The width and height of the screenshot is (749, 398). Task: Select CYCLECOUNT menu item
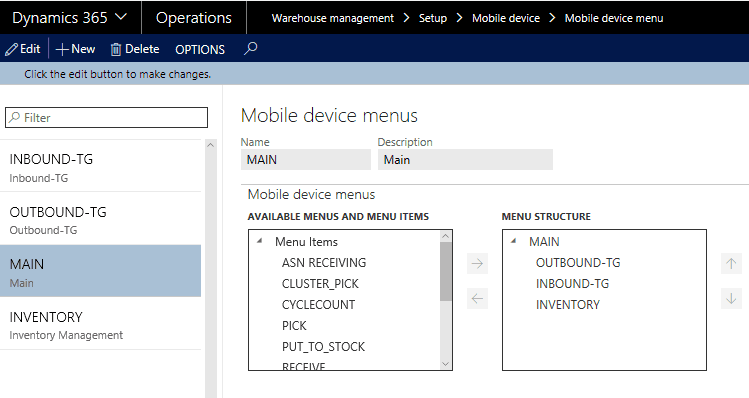pyautogui.click(x=319, y=305)
